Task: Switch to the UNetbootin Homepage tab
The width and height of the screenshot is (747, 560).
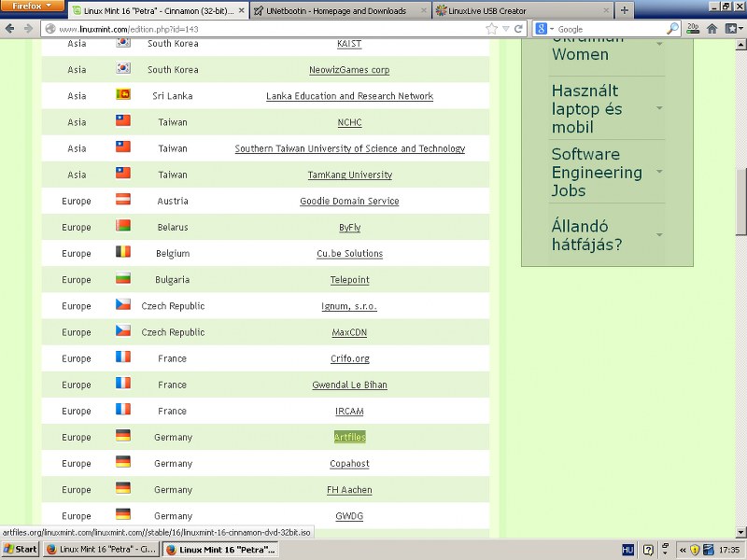Action: [340, 10]
